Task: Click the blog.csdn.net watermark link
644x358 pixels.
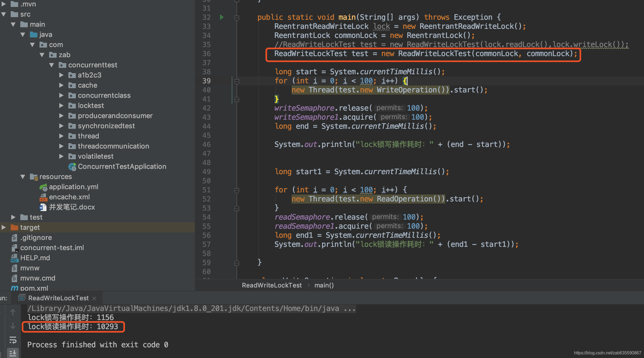Action: tap(607, 353)
